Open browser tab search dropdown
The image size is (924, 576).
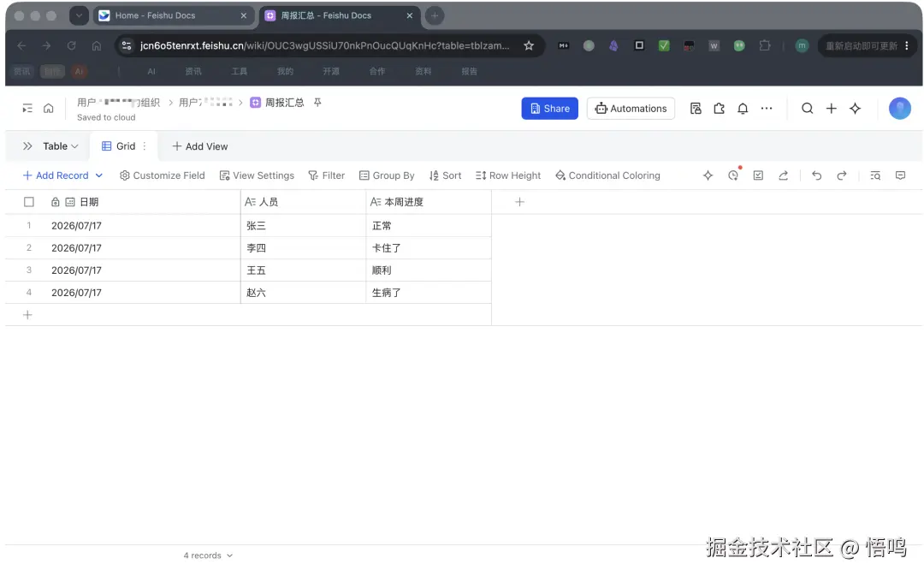(x=79, y=16)
